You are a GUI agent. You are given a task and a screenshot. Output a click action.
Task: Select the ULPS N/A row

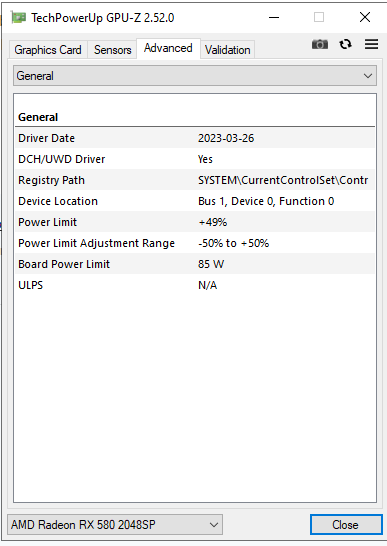(195, 285)
